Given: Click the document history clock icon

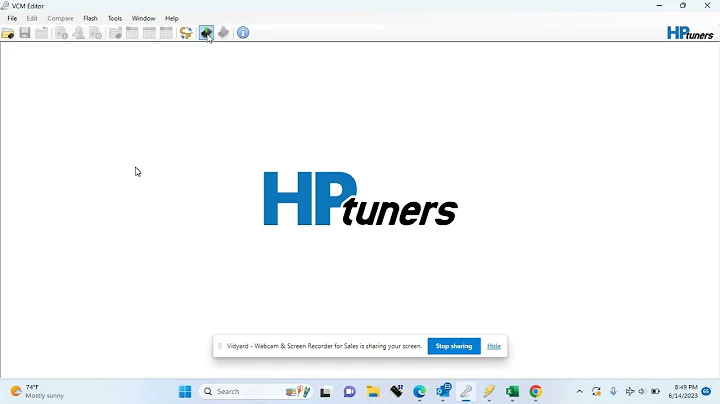Looking at the screenshot, I should 96,33.
